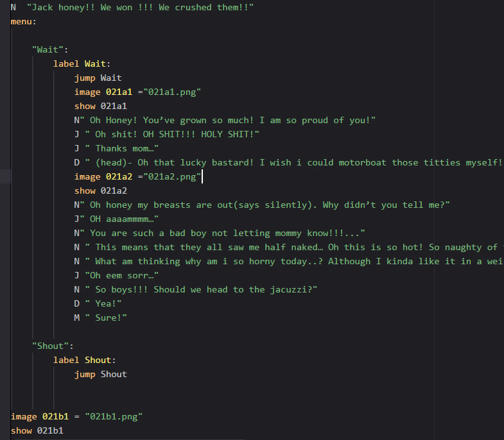Click the "Yea!" dialogue line
Image resolution: width=504 pixels, height=440 pixels.
[108, 303]
